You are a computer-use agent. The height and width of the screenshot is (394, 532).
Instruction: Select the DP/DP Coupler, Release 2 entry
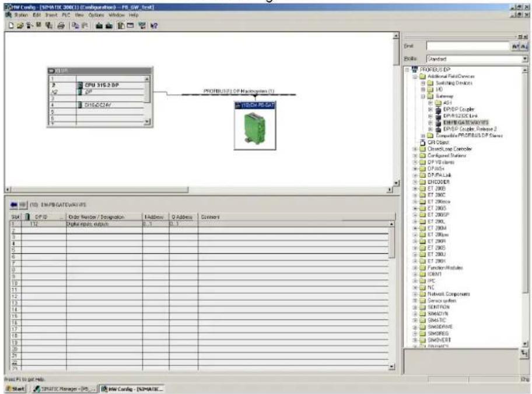(x=470, y=129)
